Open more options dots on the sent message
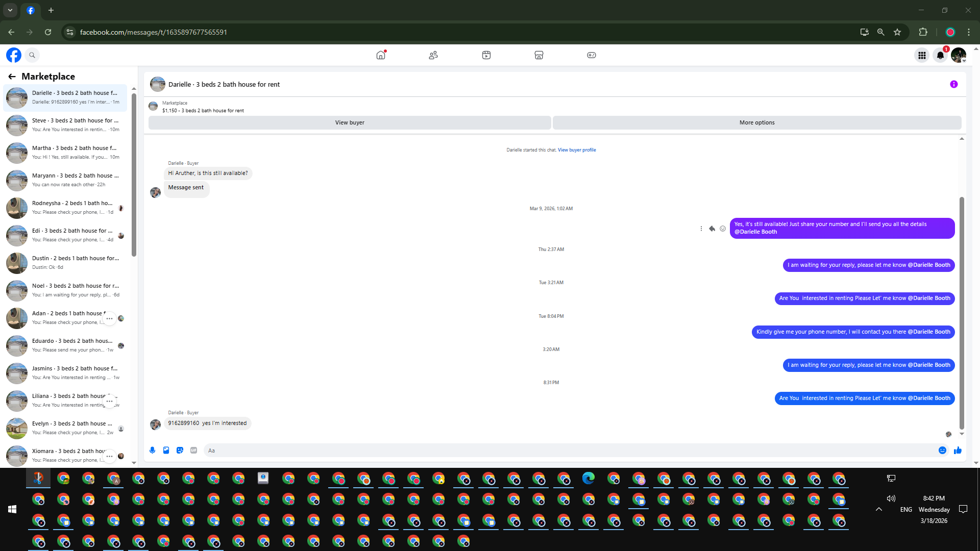 [701, 229]
